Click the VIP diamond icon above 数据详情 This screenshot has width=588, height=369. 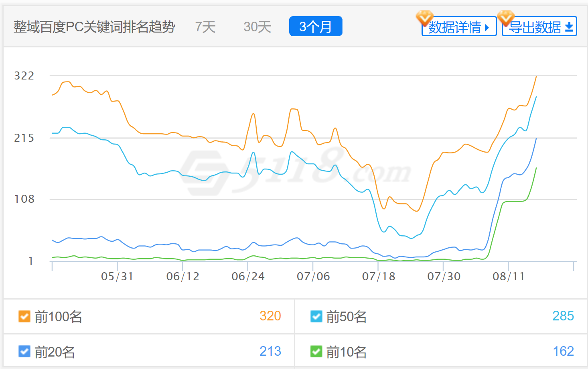coord(425,18)
